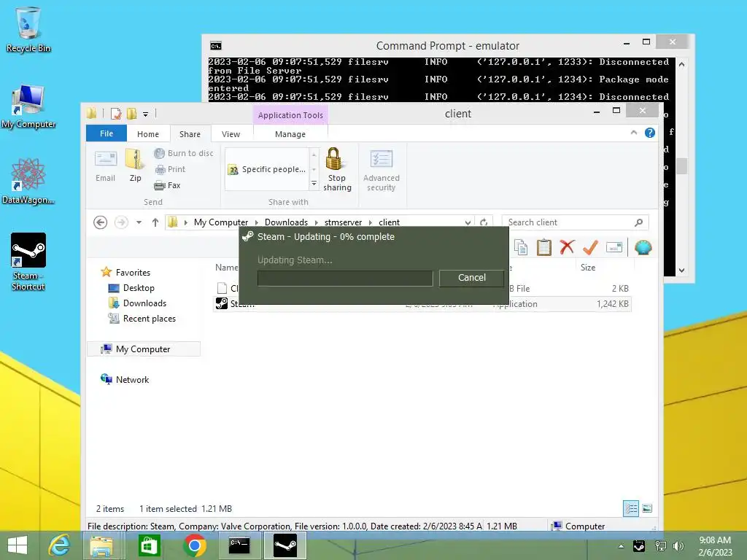This screenshot has height=560, width=747.
Task: Select Downloads in the navigation pane
Action: coord(138,303)
